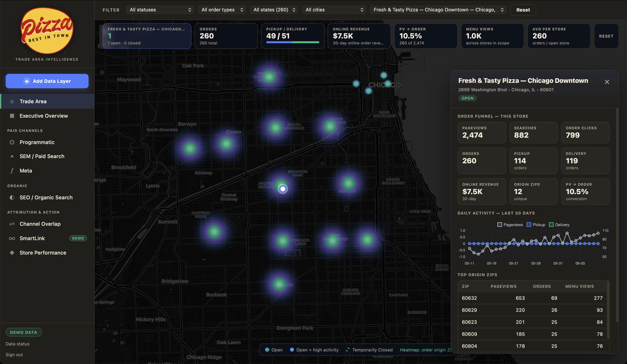Go to SEM / Paid Search
The image size is (627, 364).
(x=47, y=156)
